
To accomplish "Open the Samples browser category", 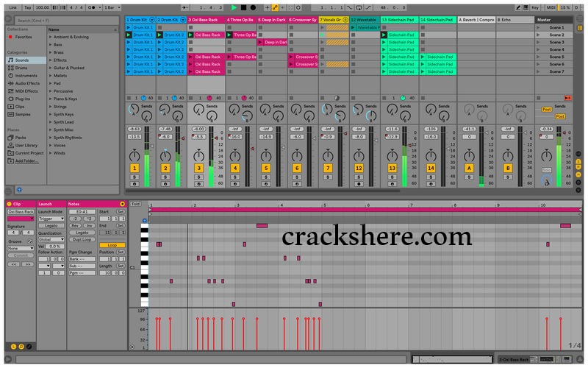I will (x=23, y=114).
